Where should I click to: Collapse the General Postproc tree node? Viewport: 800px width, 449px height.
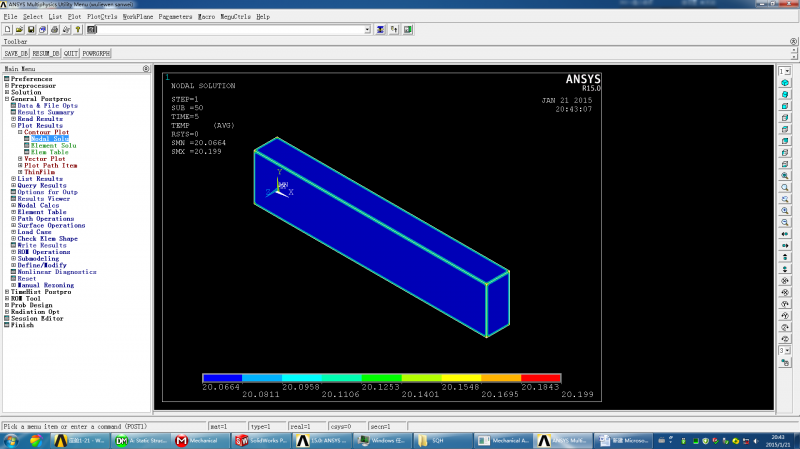pyautogui.click(x=7, y=99)
